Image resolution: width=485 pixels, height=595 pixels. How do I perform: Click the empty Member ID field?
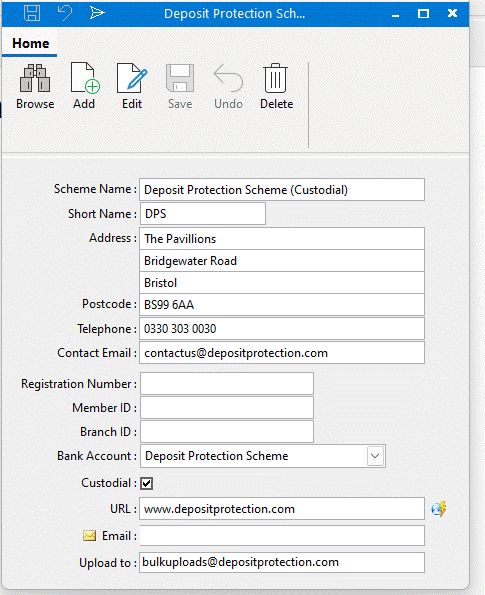click(x=227, y=408)
